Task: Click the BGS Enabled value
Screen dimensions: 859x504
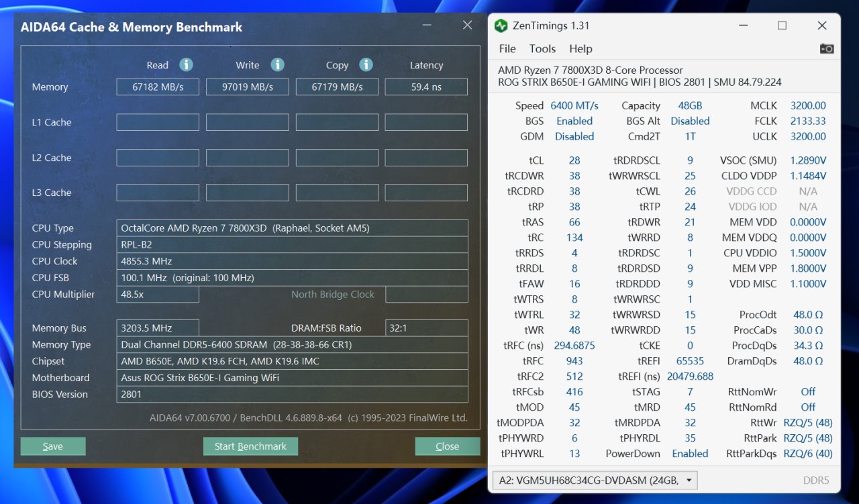Action: pyautogui.click(x=574, y=121)
